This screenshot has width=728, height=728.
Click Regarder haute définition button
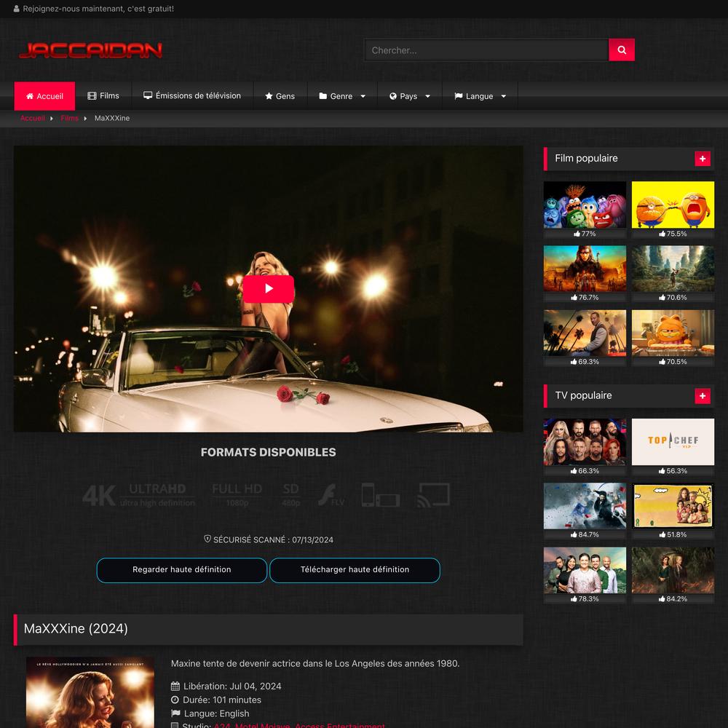181,570
